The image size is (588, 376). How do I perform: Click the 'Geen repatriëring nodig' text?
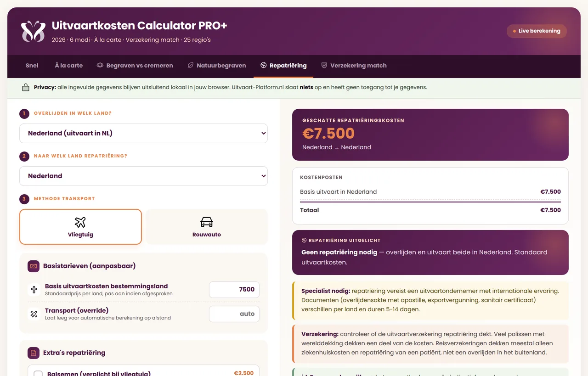[339, 253]
